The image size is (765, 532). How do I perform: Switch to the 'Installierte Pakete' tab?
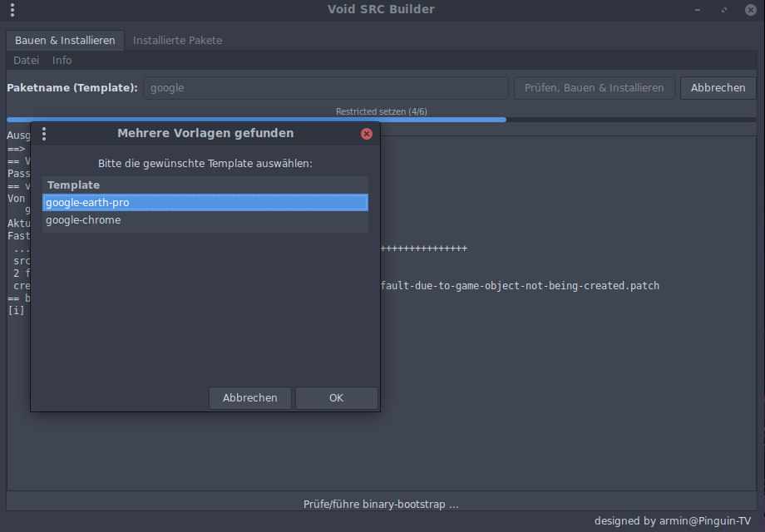coord(177,40)
